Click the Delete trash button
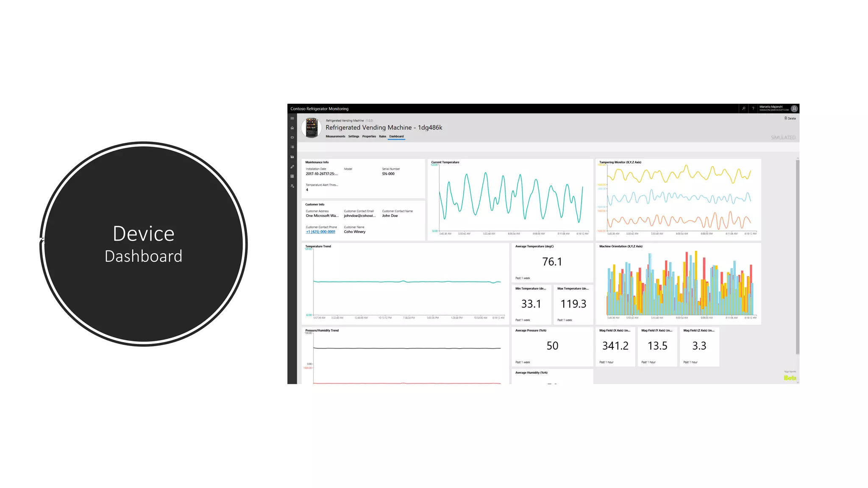This screenshot has width=868, height=488. (x=790, y=118)
